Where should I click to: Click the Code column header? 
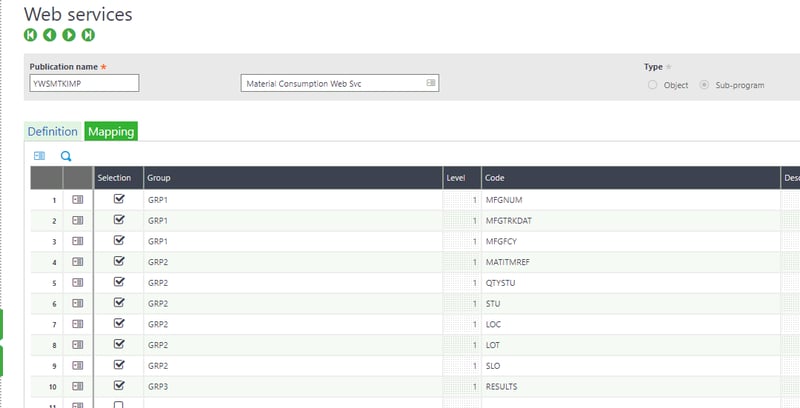(495, 178)
